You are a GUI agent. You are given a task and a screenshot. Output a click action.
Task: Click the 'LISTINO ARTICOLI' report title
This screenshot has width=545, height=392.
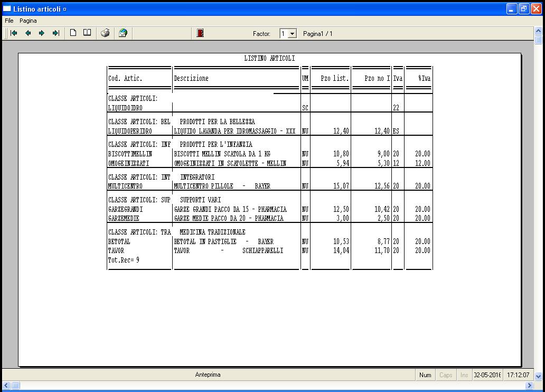tap(269, 59)
